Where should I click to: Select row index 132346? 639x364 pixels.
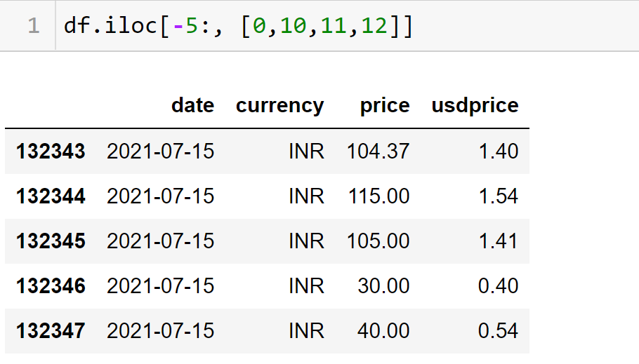(x=51, y=285)
